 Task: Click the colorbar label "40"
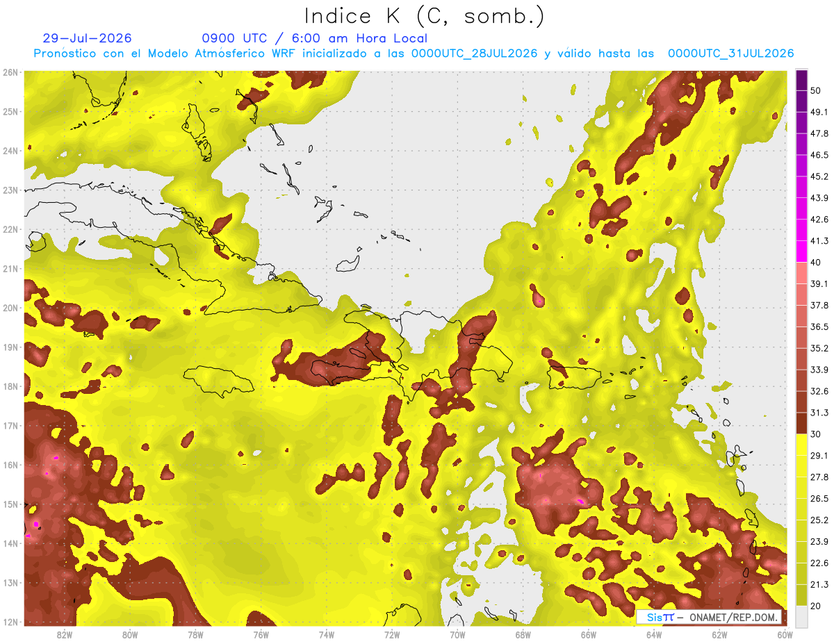[x=816, y=263]
